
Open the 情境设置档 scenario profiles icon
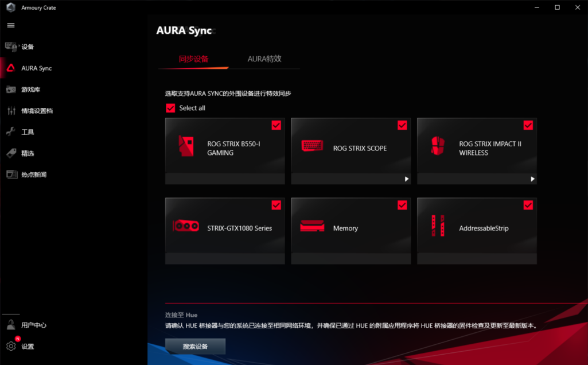11,111
